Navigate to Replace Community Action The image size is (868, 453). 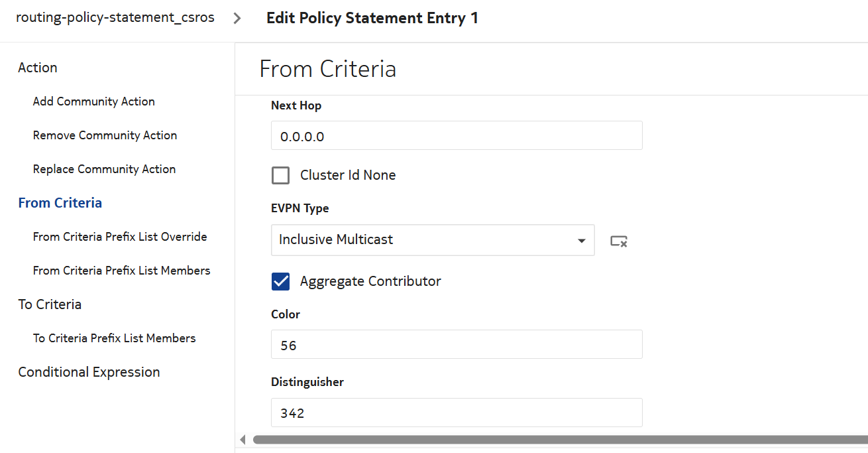(x=104, y=169)
